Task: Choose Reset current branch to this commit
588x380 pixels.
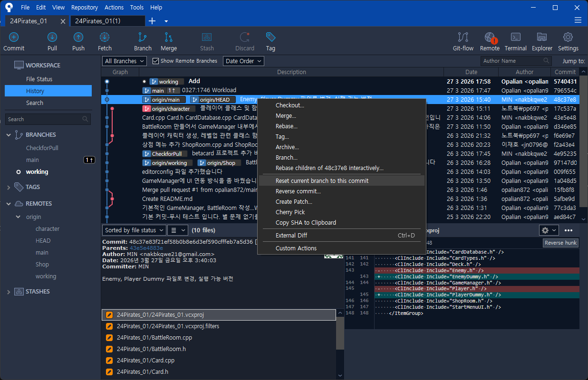Action: (x=341, y=181)
